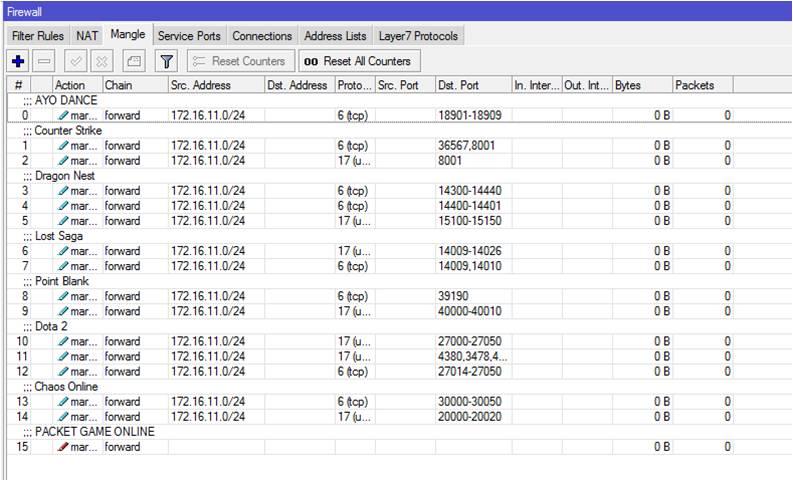Click the red pencil icon in rule 15
Viewport: 793px width, 481px height.
63,447
